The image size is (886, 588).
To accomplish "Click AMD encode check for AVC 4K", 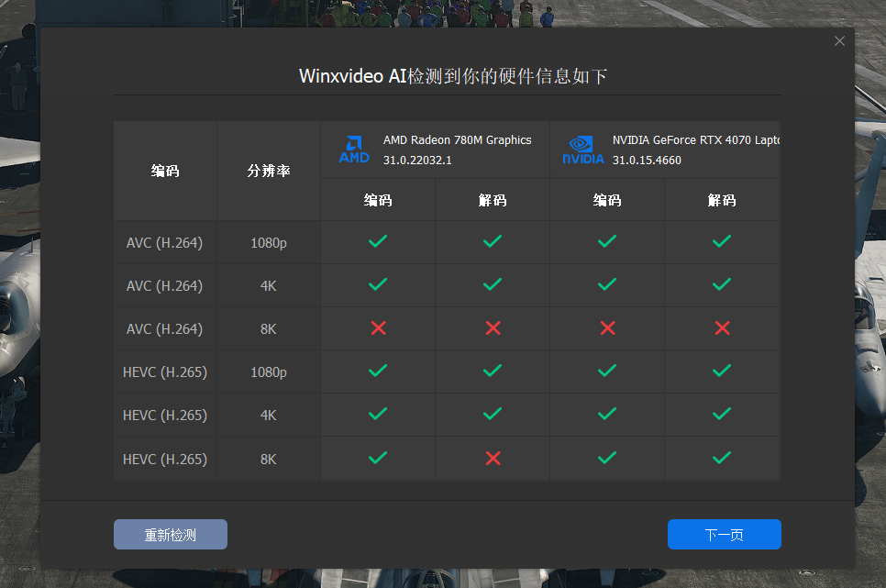I will (378, 284).
